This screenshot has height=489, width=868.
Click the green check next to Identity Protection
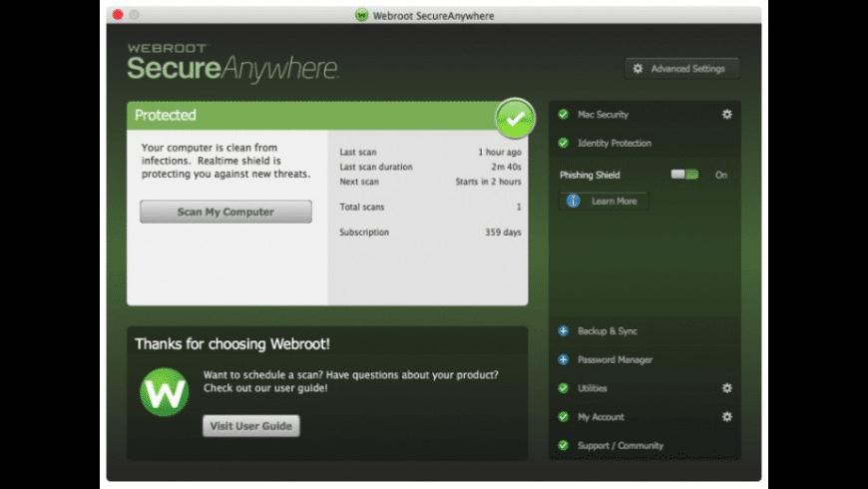(564, 143)
